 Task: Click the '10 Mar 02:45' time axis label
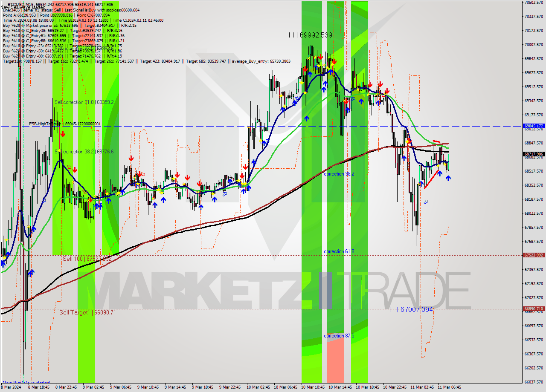pyautogui.click(x=258, y=387)
